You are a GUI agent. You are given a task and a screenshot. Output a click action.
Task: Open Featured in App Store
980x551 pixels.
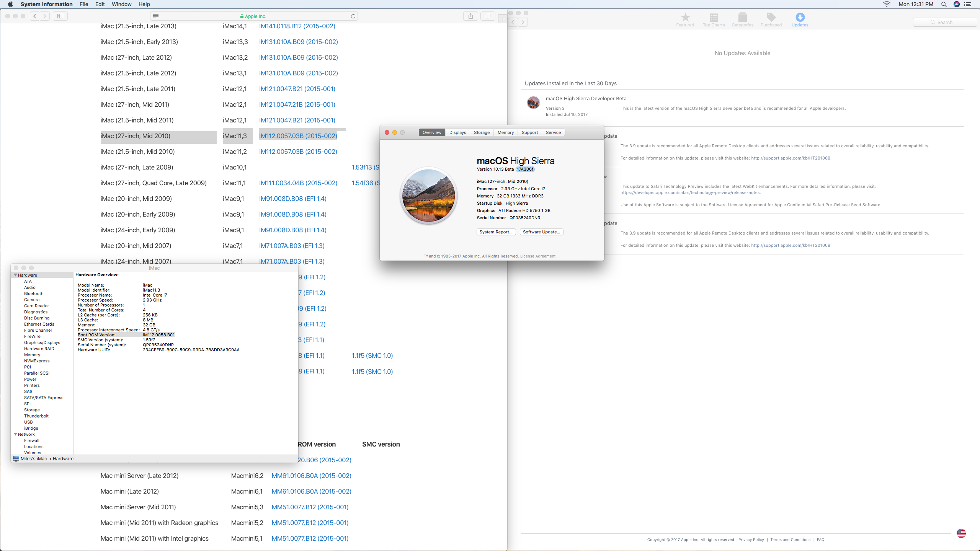685,20
